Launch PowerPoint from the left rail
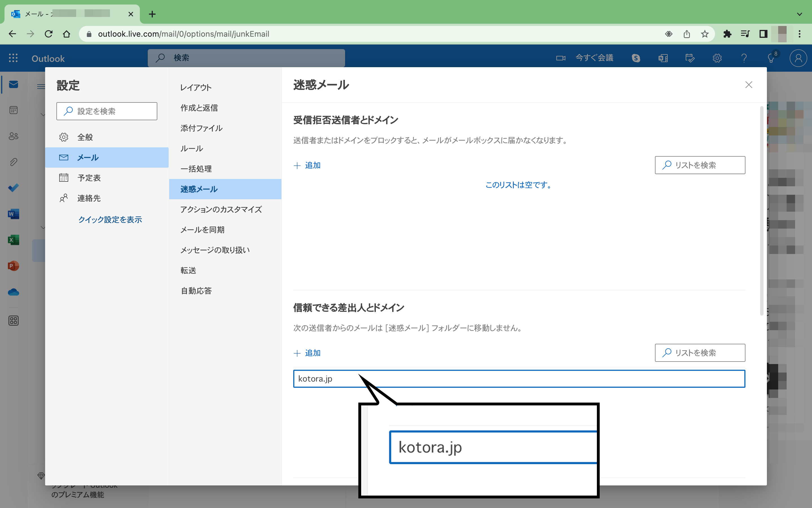The image size is (812, 508). (14, 266)
